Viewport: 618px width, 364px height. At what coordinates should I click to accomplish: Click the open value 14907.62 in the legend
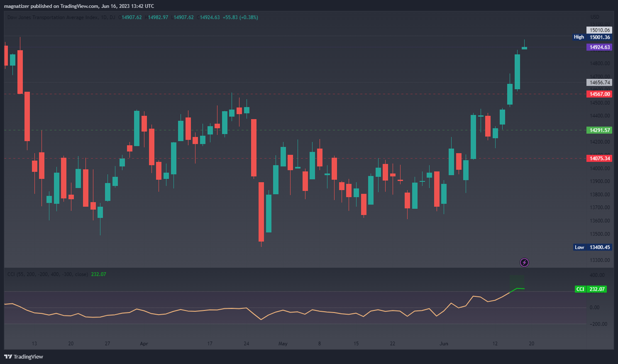pos(132,17)
